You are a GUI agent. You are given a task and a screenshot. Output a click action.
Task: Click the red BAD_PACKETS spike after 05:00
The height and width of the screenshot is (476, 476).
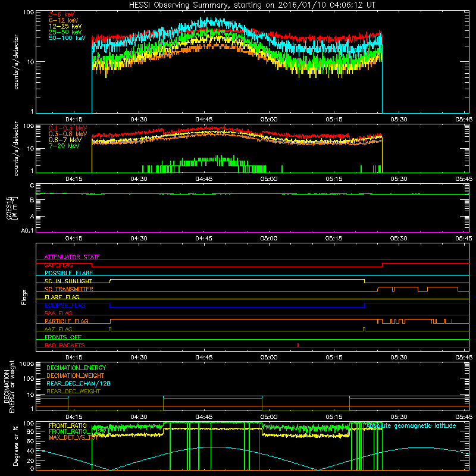point(298,345)
